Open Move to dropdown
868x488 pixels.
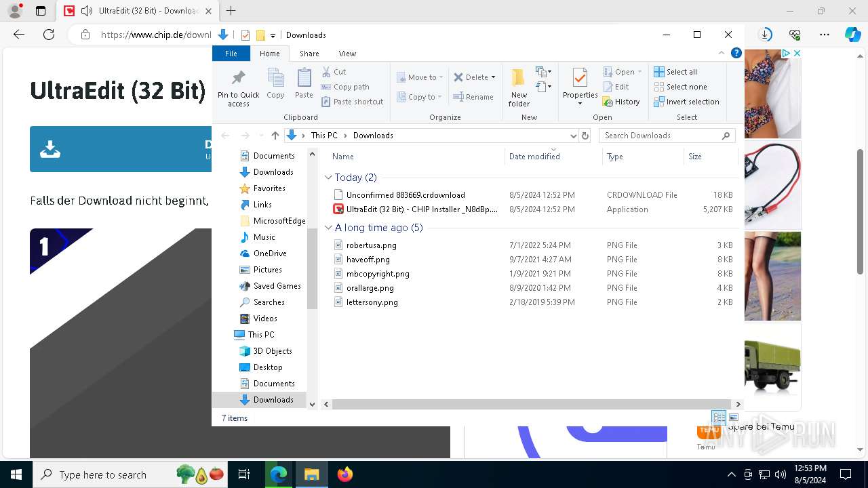pos(420,77)
